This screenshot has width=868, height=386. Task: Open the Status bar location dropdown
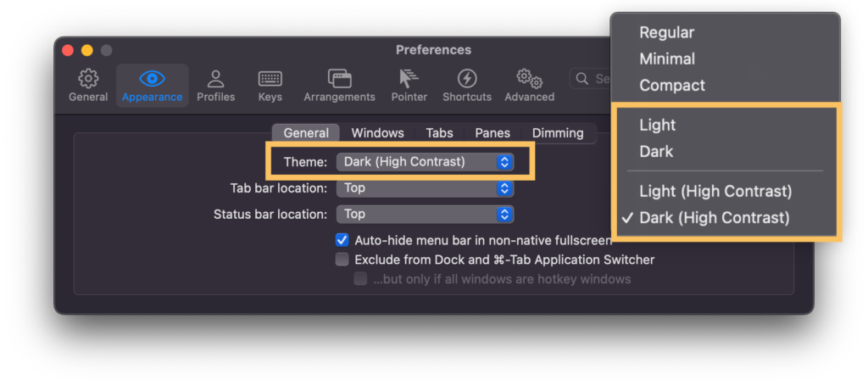coord(426,214)
